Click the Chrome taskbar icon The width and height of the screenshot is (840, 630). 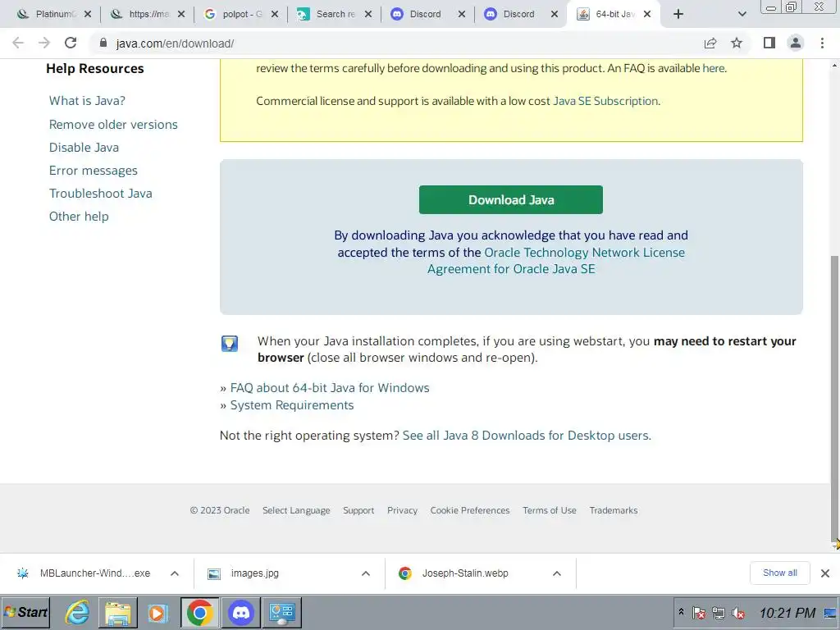(199, 612)
